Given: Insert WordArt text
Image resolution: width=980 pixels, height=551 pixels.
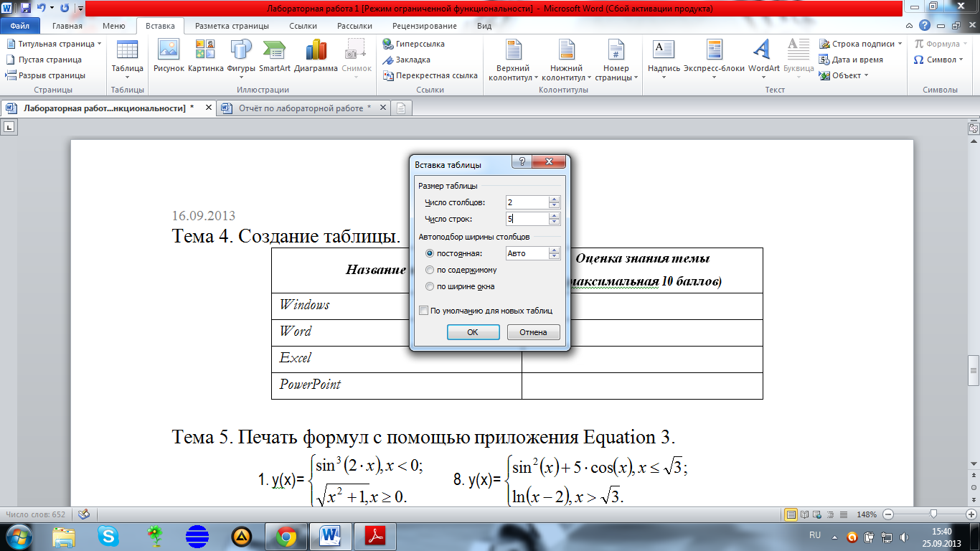Looking at the screenshot, I should 763,57.
